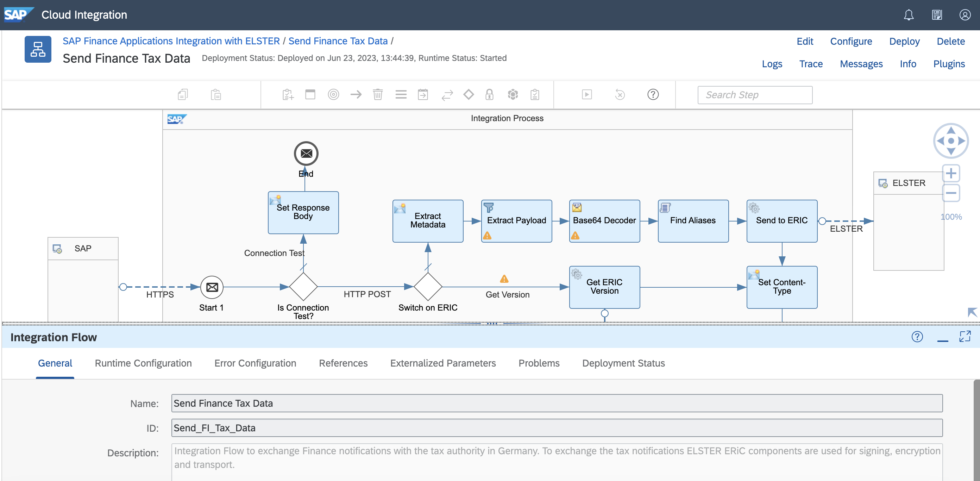Zoom out with the minus button

pos(951,193)
